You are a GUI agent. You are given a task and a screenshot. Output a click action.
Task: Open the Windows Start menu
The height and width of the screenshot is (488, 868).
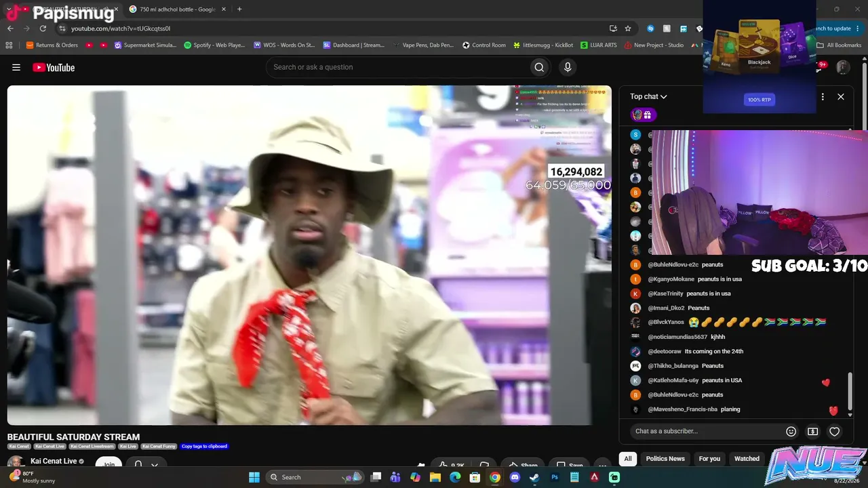tap(254, 477)
